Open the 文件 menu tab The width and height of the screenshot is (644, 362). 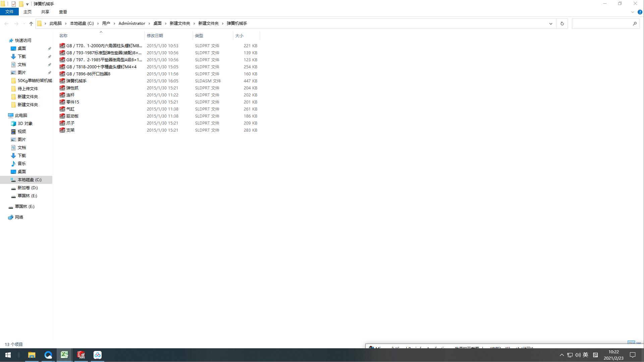tap(9, 12)
